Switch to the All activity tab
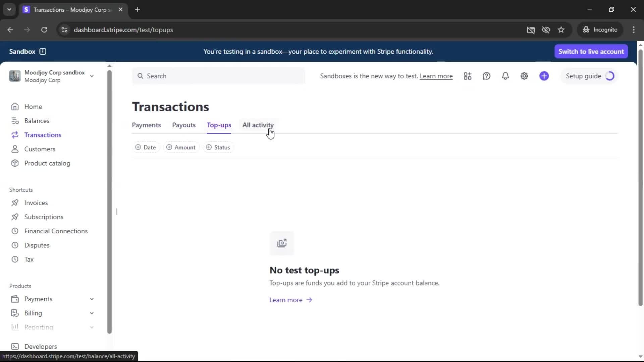Image resolution: width=644 pixels, height=362 pixels. 258,125
